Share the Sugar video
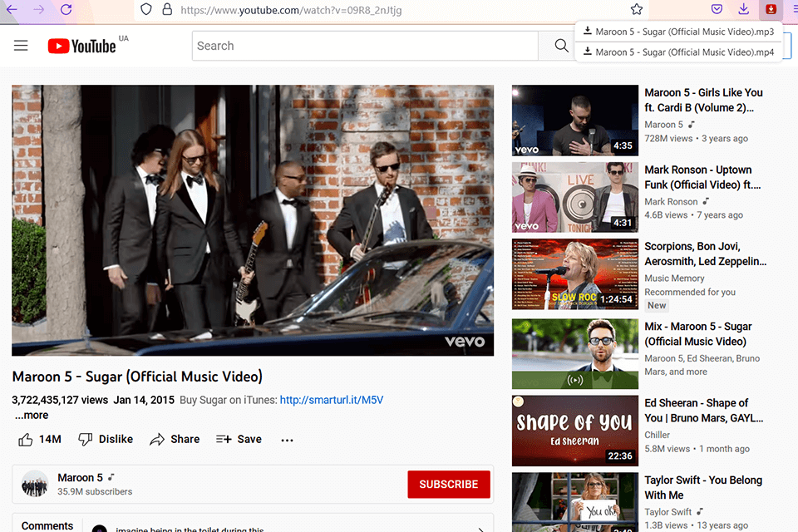This screenshot has width=798, height=532. click(x=175, y=439)
